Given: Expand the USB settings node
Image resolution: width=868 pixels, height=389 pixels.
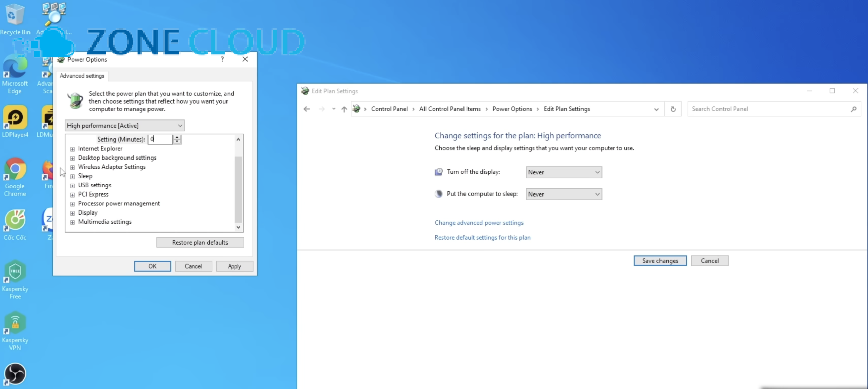Looking at the screenshot, I should [72, 186].
